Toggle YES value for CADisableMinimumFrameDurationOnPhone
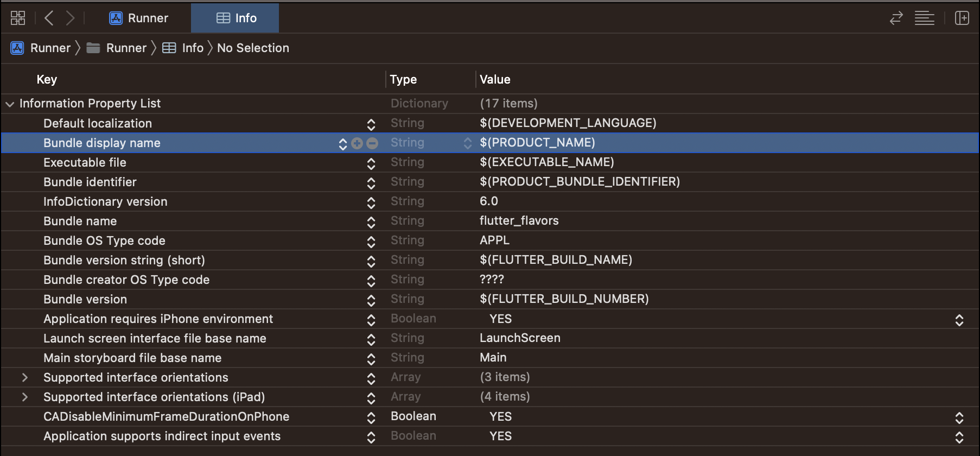 [x=959, y=417]
